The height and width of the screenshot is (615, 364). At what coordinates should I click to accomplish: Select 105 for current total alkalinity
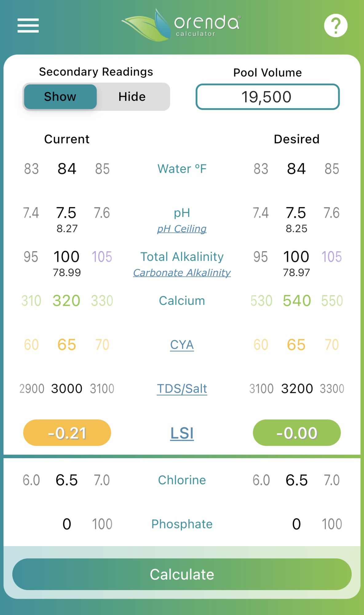click(x=102, y=257)
